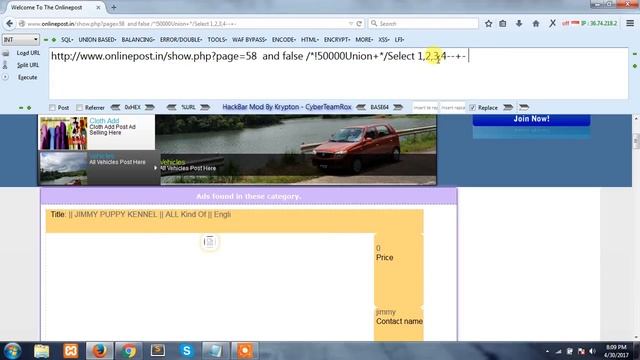Click the %URL encode right arrow

pyautogui.click(x=205, y=107)
